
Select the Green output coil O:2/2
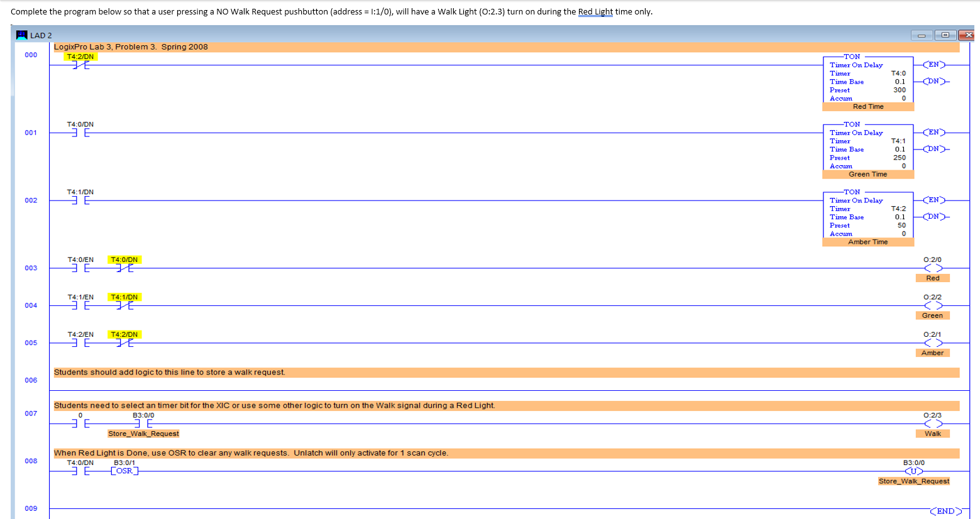click(933, 305)
